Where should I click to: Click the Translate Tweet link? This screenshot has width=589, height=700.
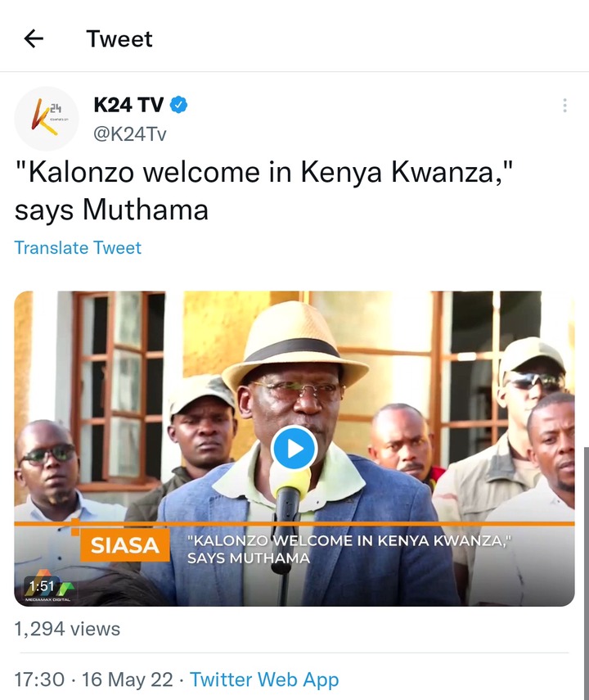click(78, 247)
